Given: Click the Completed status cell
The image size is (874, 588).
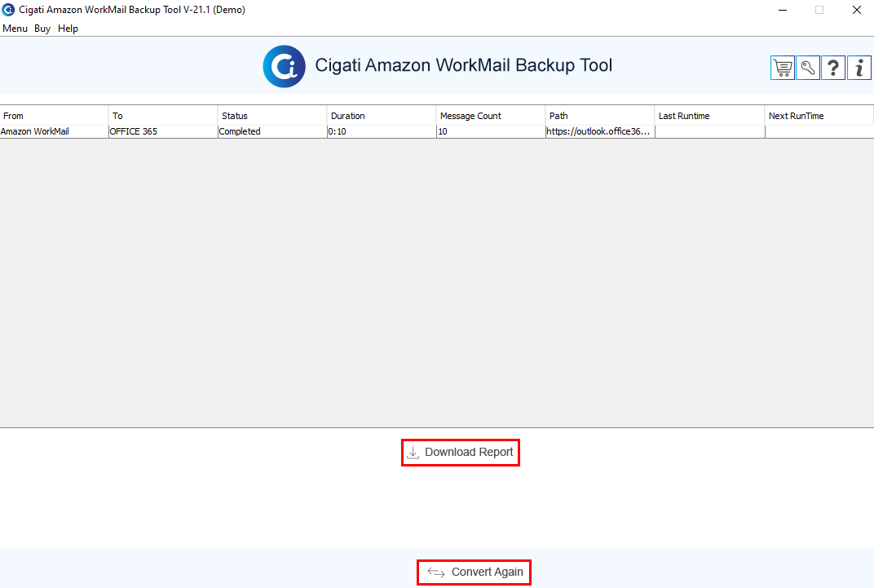Looking at the screenshot, I should coord(272,131).
